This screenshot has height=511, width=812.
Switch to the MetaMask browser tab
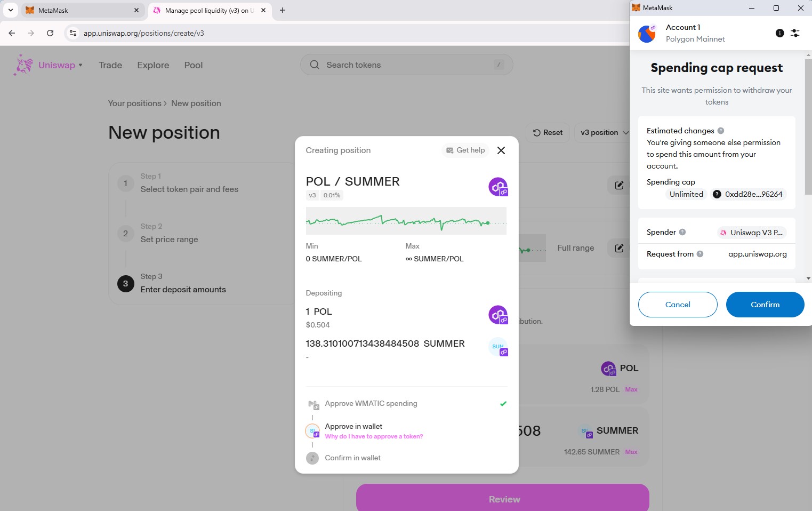pos(80,10)
